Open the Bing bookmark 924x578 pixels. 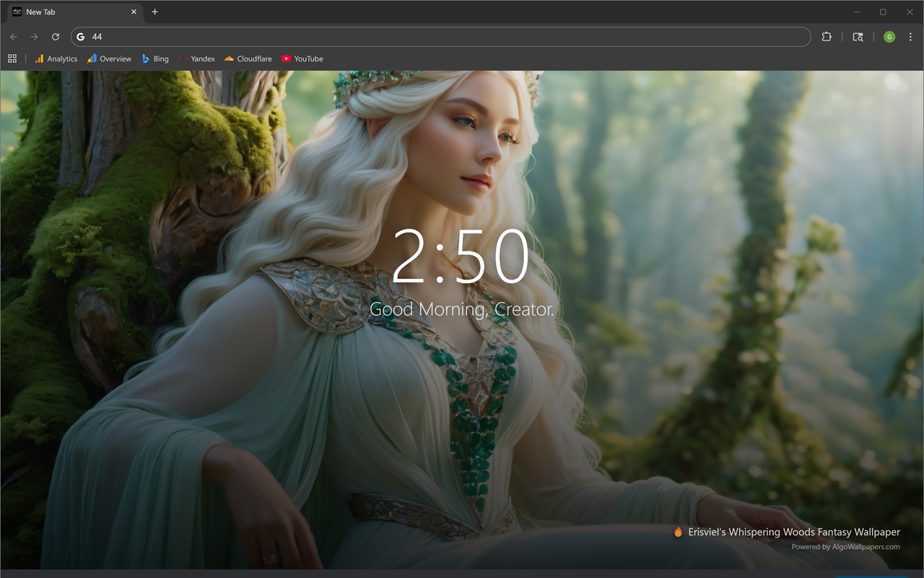pos(154,59)
